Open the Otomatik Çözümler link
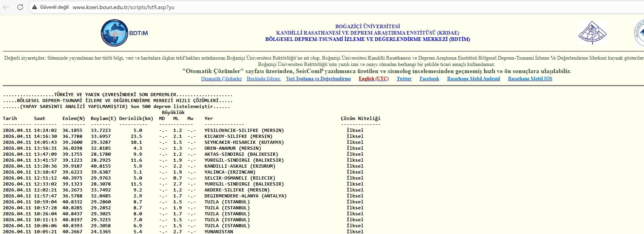This screenshot has width=644, height=234. tap(221, 79)
